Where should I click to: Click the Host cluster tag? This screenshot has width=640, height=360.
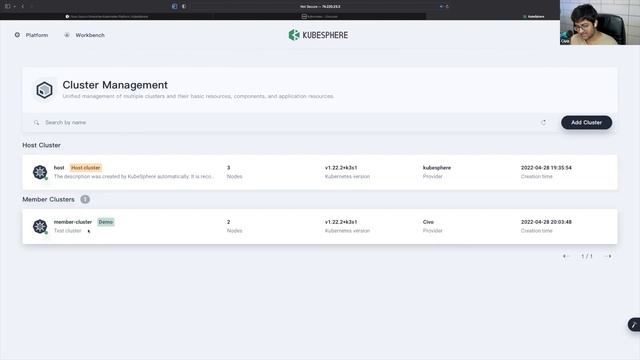click(85, 168)
